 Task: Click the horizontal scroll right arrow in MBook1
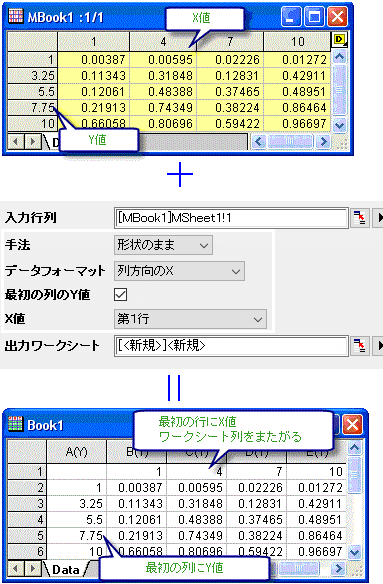pyautogui.click(x=323, y=142)
